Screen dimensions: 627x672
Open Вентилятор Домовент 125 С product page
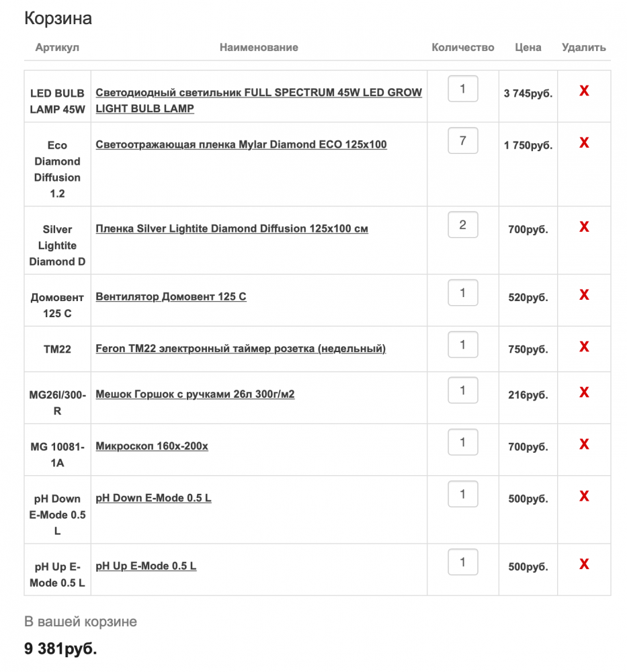tap(171, 296)
